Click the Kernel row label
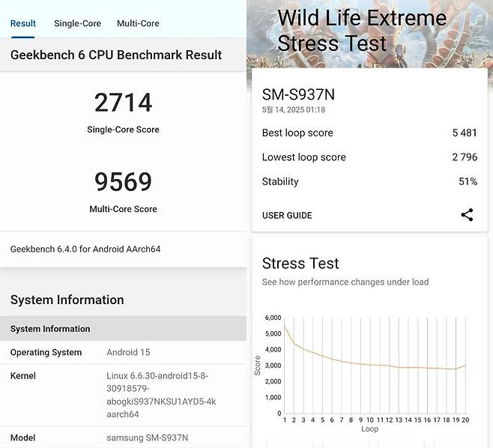 point(23,376)
